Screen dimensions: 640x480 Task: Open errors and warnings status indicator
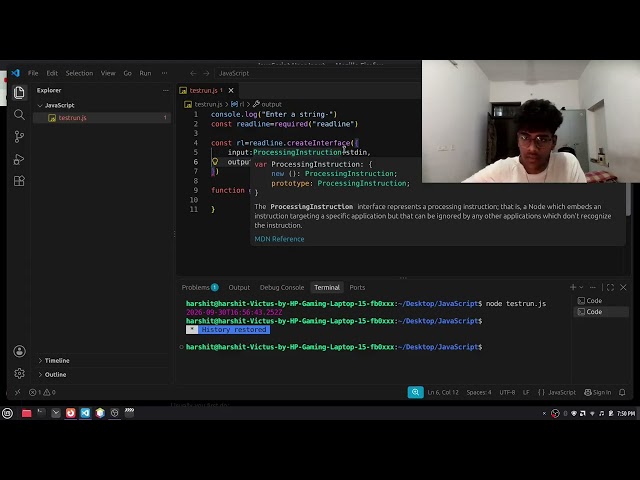[x=42, y=392]
